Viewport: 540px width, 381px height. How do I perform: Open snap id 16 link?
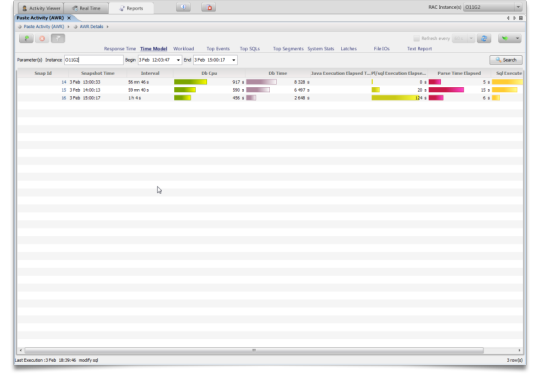[64, 98]
